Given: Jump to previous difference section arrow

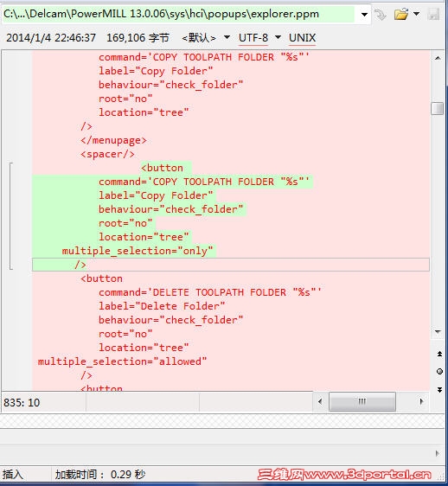Looking at the screenshot, I should [439, 354].
